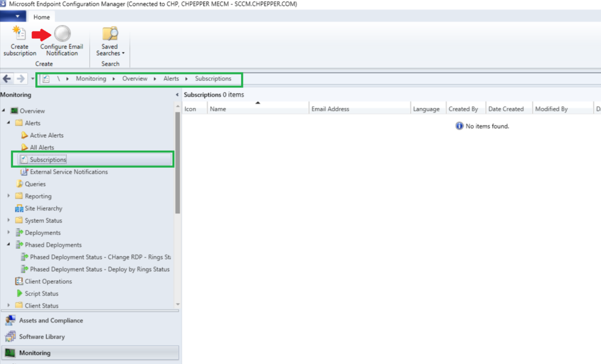Select the Alerts folder icon

tap(19, 123)
